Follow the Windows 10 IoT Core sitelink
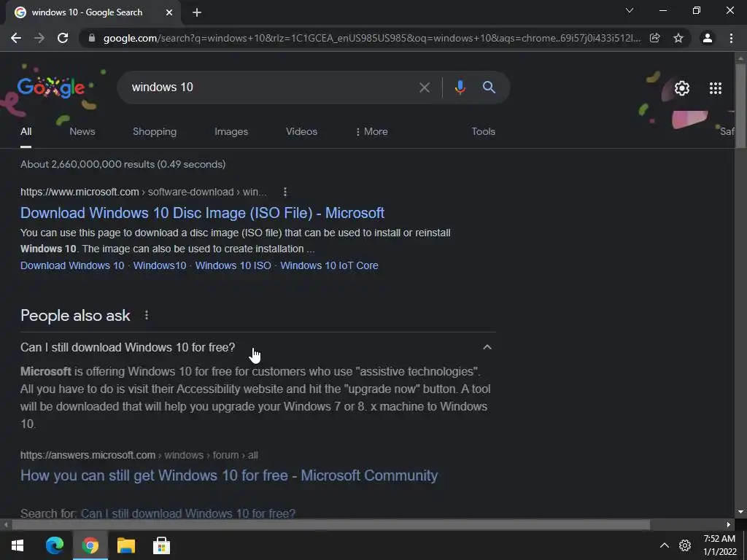The width and height of the screenshot is (747, 560). [329, 265]
